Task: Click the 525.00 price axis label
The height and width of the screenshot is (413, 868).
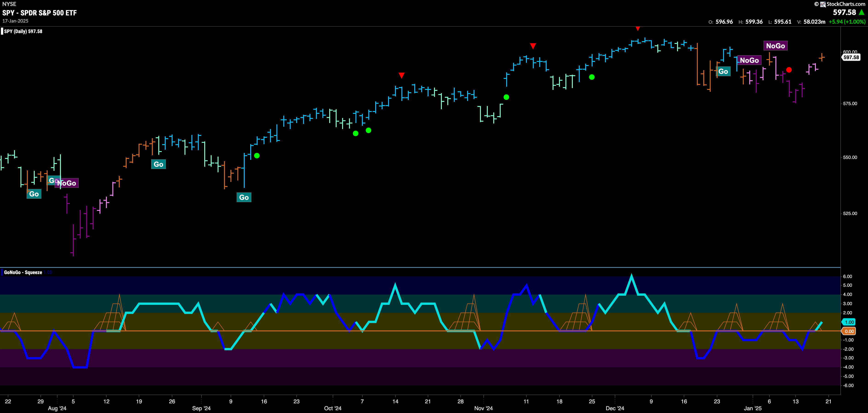Action: tap(850, 213)
